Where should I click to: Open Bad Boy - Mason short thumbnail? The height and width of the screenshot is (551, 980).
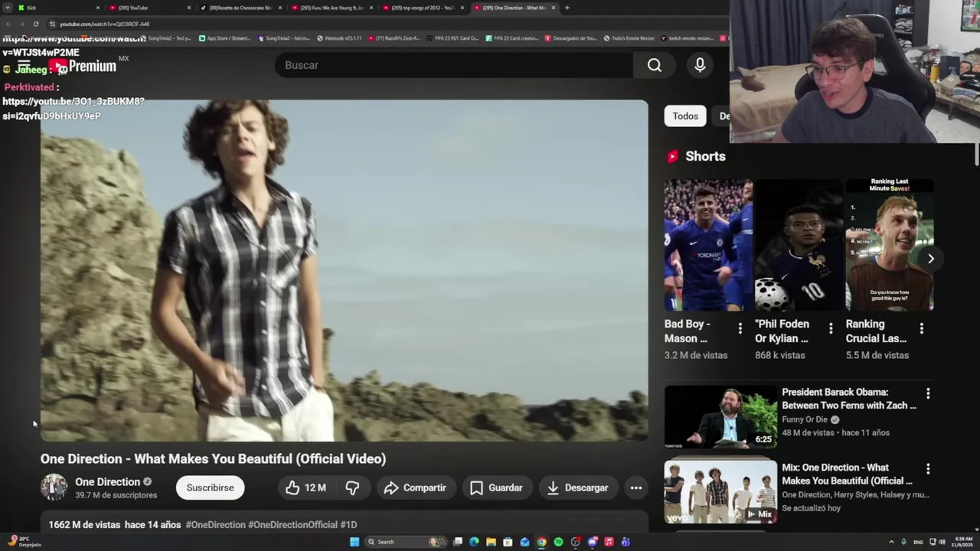708,245
